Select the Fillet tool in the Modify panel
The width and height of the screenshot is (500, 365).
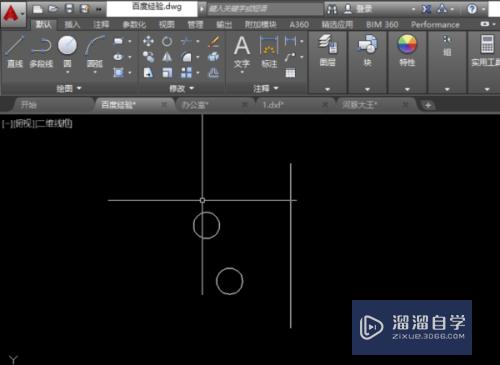pos(186,57)
